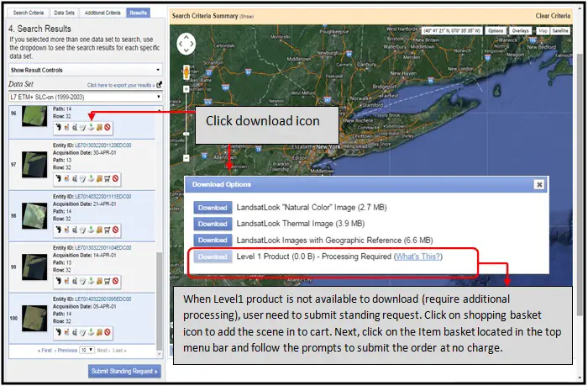Click download icon for result 97
588x386 pixels.
pyautogui.click(x=91, y=179)
